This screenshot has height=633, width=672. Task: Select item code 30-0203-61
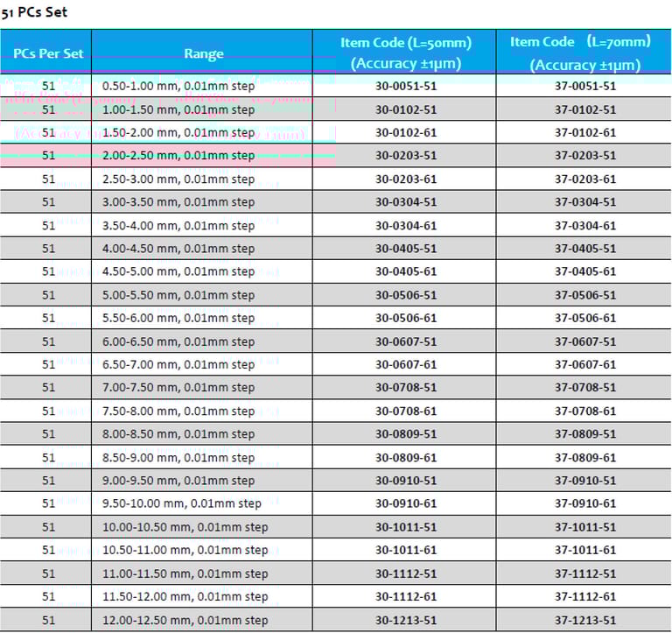coord(406,179)
